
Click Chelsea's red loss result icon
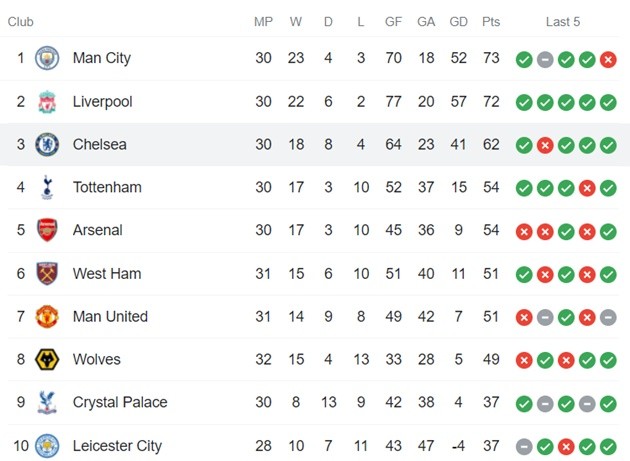(x=545, y=145)
